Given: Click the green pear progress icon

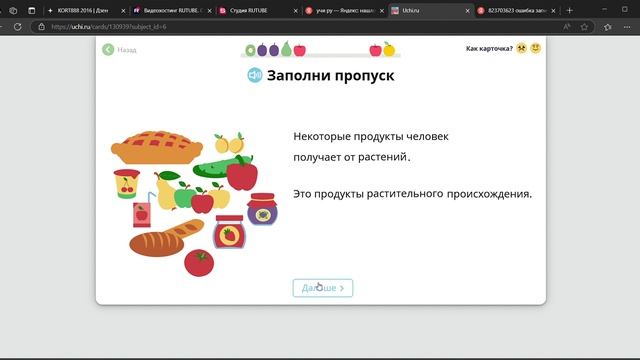Looking at the screenshot, I should point(287,49).
